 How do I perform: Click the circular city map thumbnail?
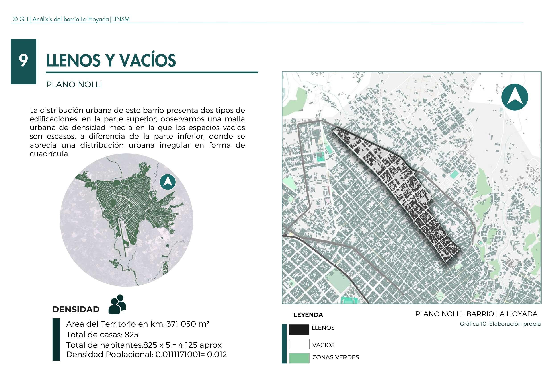point(126,220)
